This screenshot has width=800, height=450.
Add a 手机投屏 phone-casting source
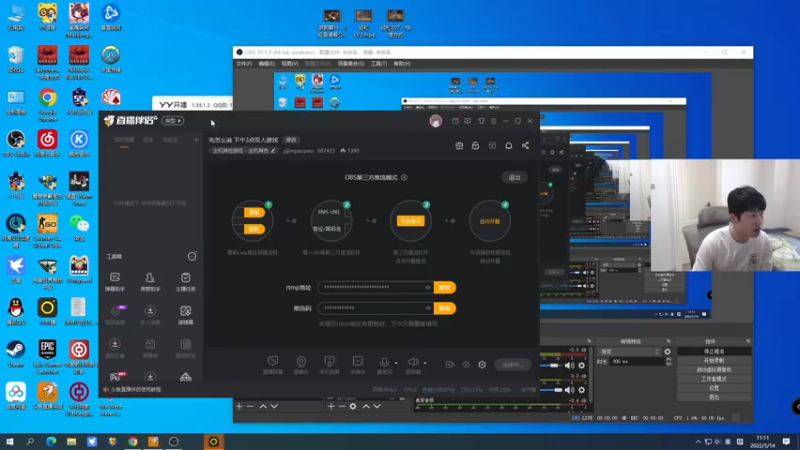pos(330,365)
